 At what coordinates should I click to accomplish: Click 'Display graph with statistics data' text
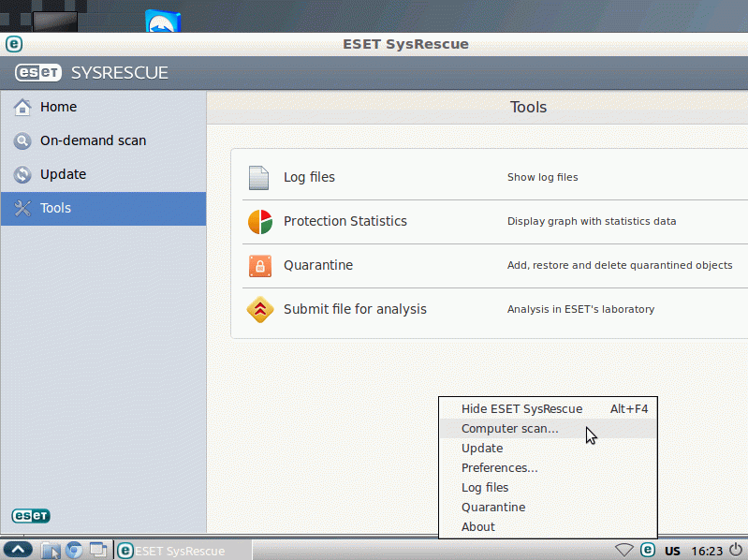[592, 221]
